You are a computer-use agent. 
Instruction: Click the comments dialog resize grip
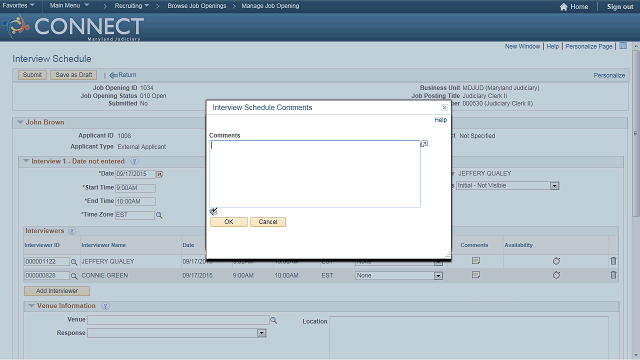[x=448, y=255]
